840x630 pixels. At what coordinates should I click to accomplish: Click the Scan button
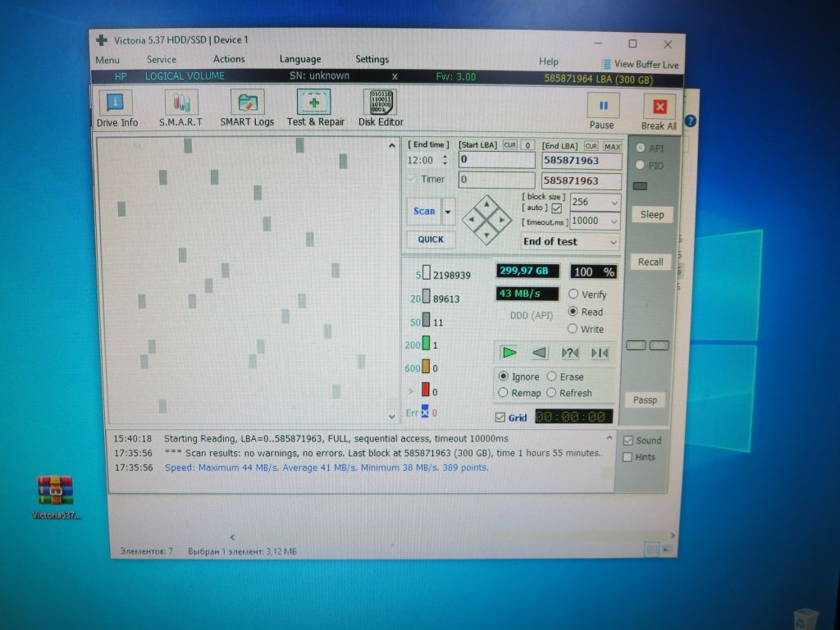click(x=424, y=212)
